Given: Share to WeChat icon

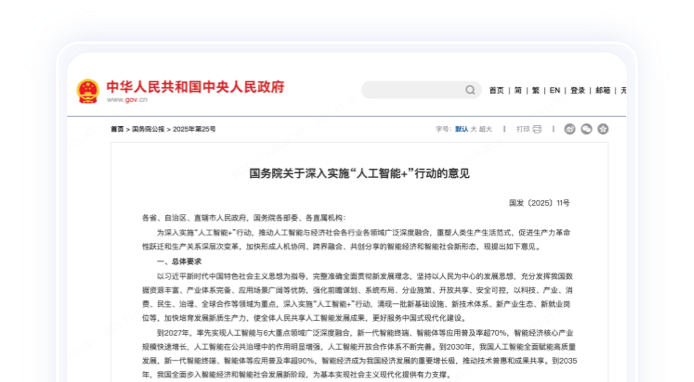Looking at the screenshot, I should click(x=586, y=129).
